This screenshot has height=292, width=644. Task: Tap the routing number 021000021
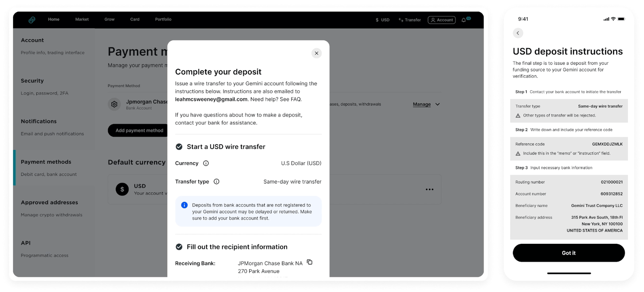pos(612,182)
